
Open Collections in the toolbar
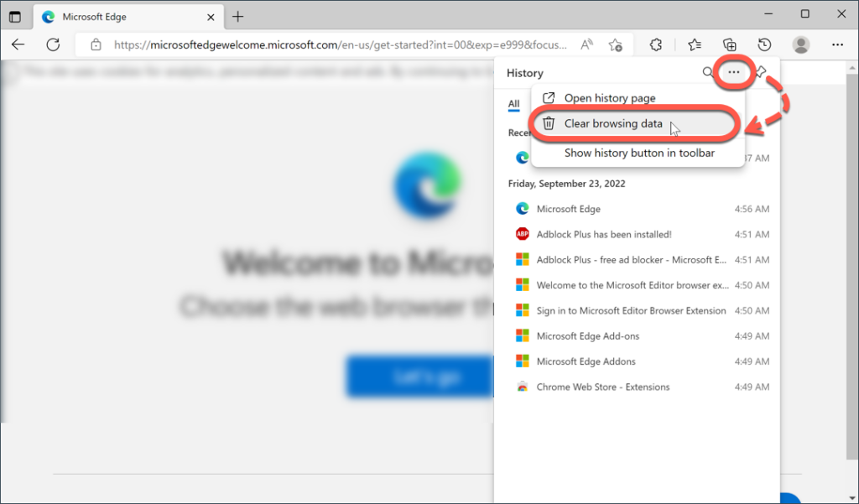pos(730,44)
